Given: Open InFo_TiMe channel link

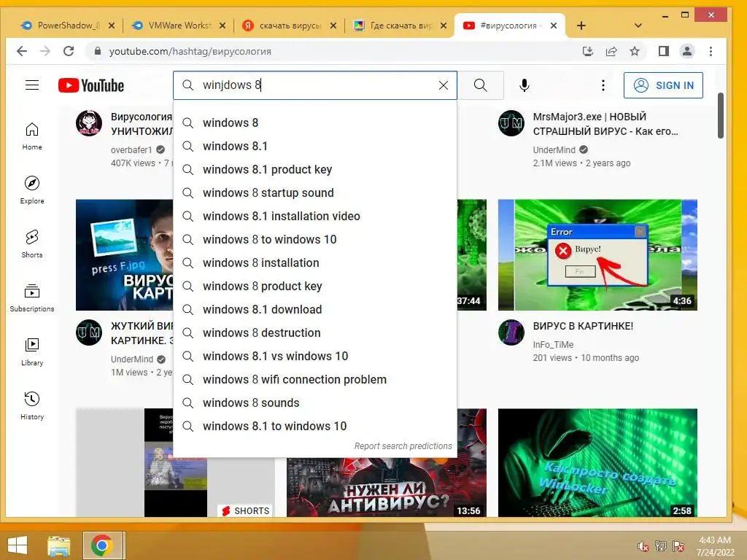Looking at the screenshot, I should coord(553,345).
